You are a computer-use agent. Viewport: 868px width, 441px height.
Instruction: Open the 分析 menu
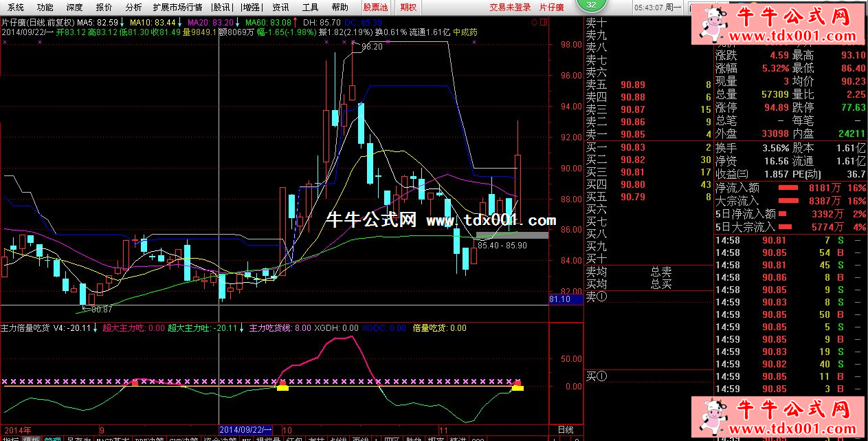(x=134, y=7)
